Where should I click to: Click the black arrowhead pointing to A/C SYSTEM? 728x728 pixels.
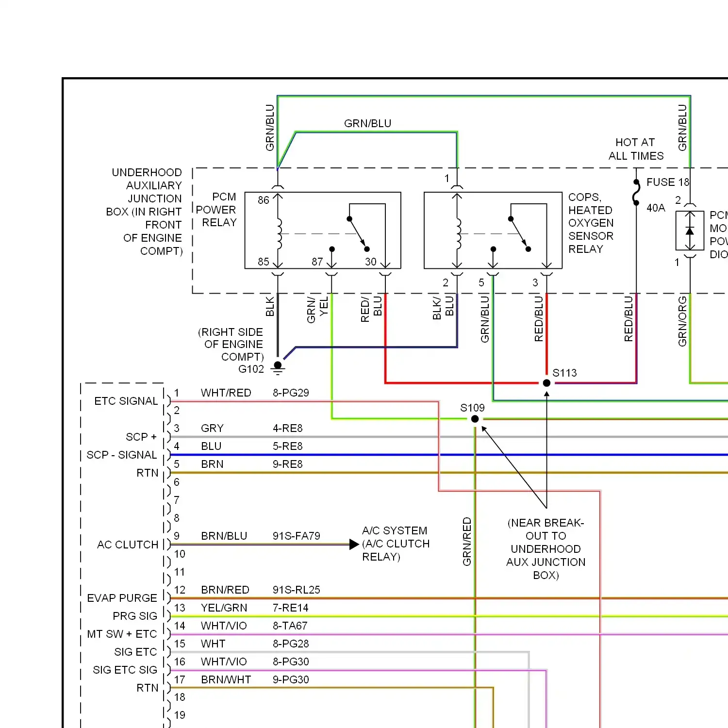[x=354, y=545]
